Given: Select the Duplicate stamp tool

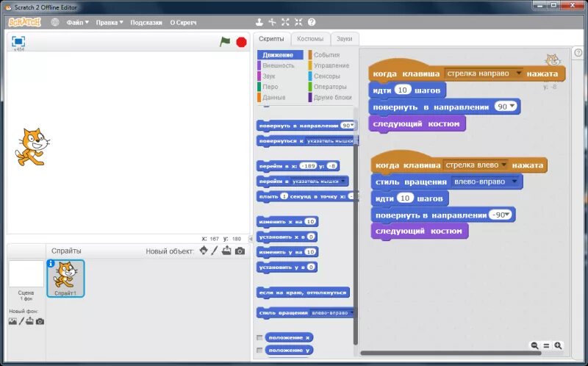Looking at the screenshot, I should click(x=259, y=22).
